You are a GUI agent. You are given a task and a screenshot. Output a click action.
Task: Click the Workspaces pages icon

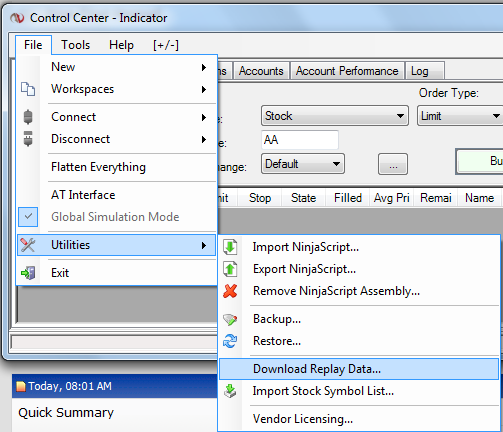(x=28, y=89)
